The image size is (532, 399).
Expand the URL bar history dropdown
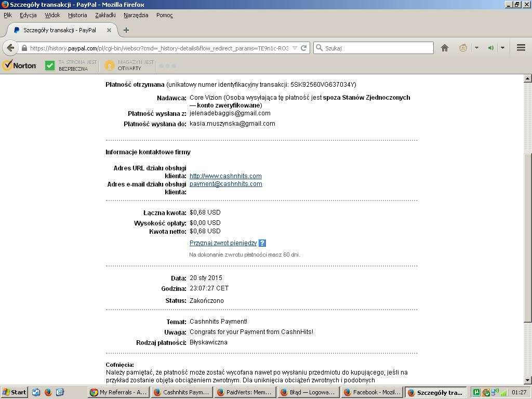(x=295, y=48)
